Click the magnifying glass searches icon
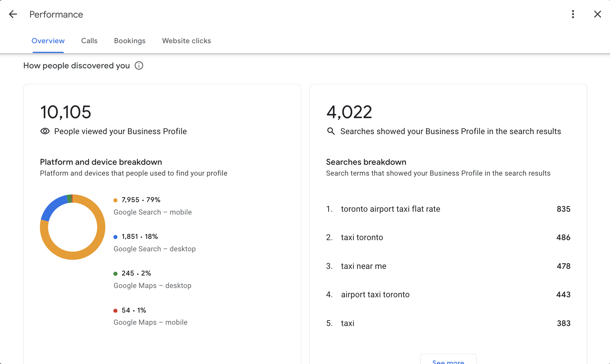This screenshot has height=364, width=610. pyautogui.click(x=331, y=131)
